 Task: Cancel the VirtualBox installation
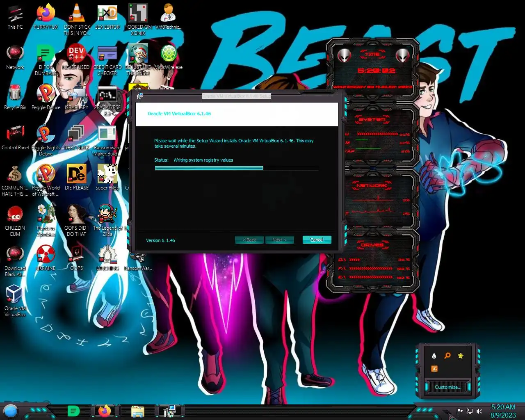click(317, 240)
